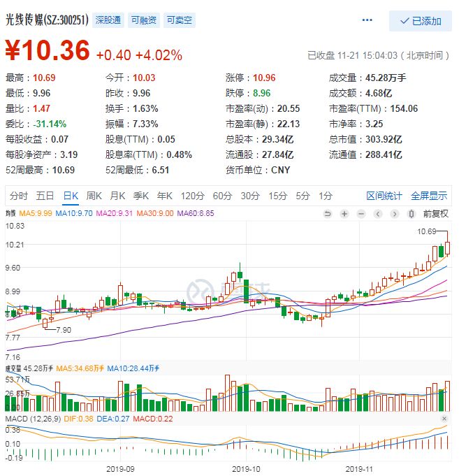Viewport: 459px width, 476px height.
Task: Switch to the 60分 chart tab
Action: [222, 196]
